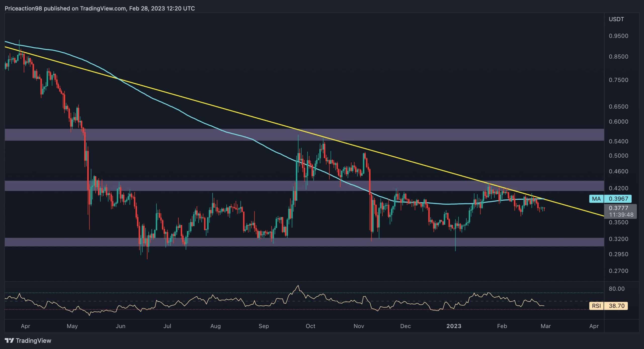This screenshot has width=644, height=349.
Task: Click the 0.6000 price axis label
Action: point(618,122)
